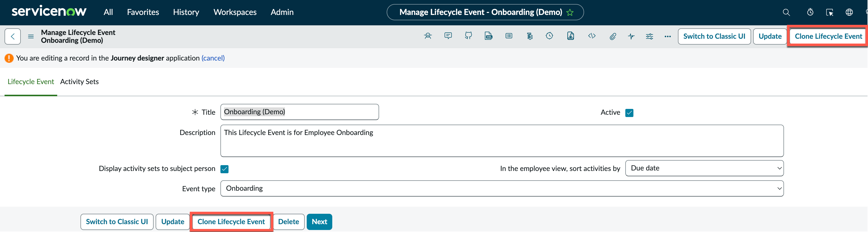Click the Delete button
This screenshot has height=232, width=868.
pos(288,222)
